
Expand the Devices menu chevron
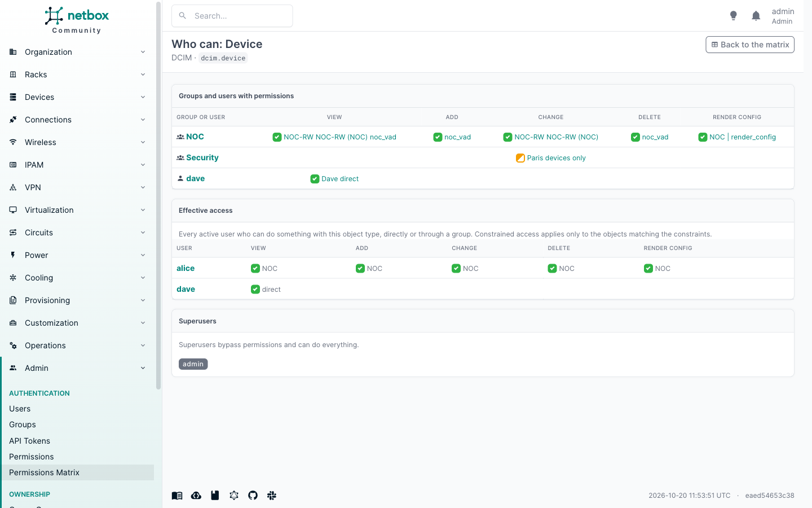click(x=143, y=97)
